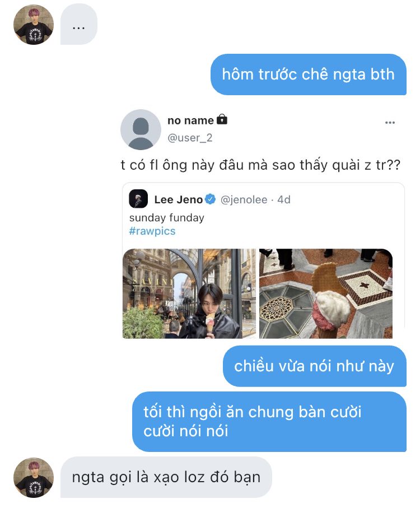Tap sender's avatar next to typing bubble
The image size is (420, 513).
pos(34,24)
